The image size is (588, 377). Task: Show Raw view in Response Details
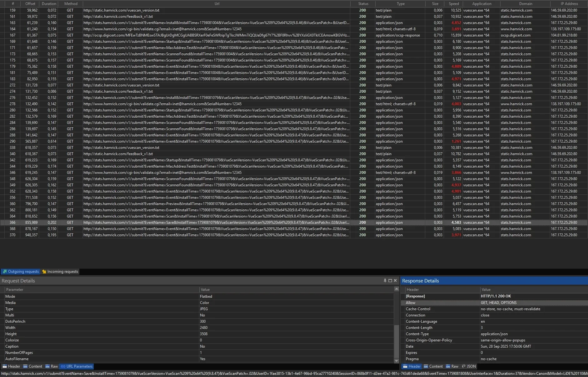(x=452, y=366)
